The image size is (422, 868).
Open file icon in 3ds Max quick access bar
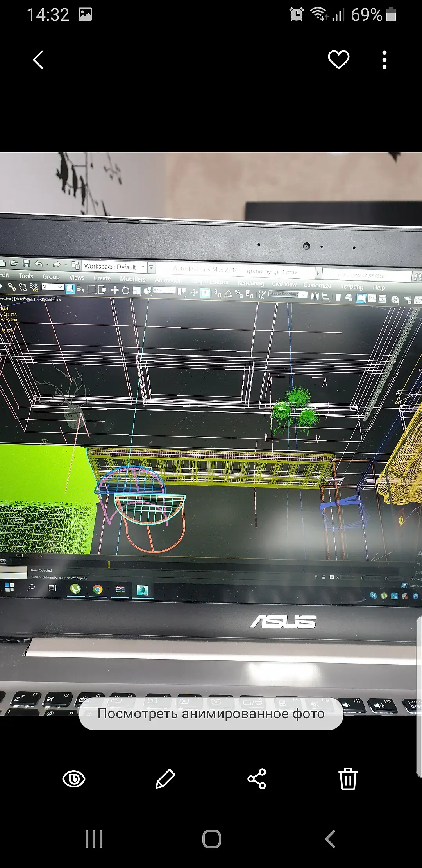[x=14, y=263]
